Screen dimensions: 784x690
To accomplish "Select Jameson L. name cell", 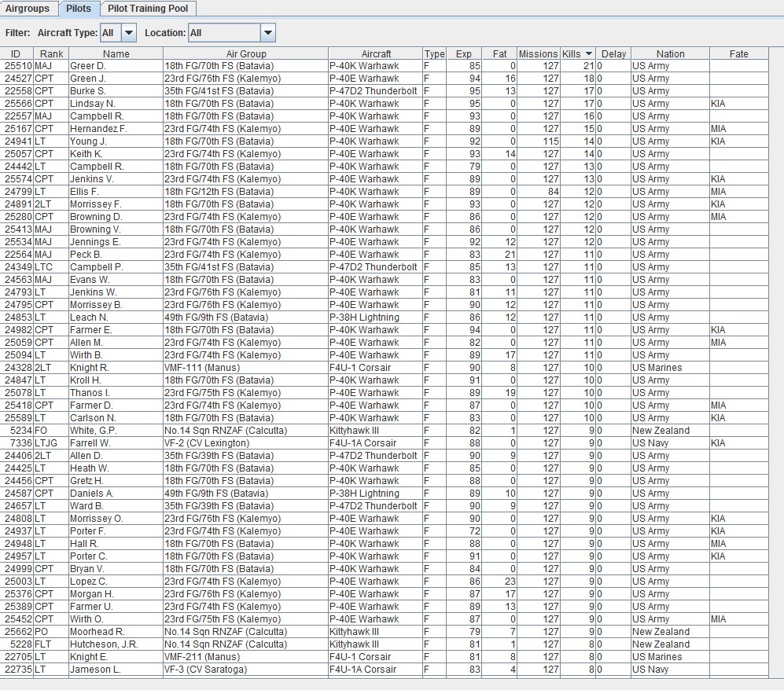I will (116, 670).
